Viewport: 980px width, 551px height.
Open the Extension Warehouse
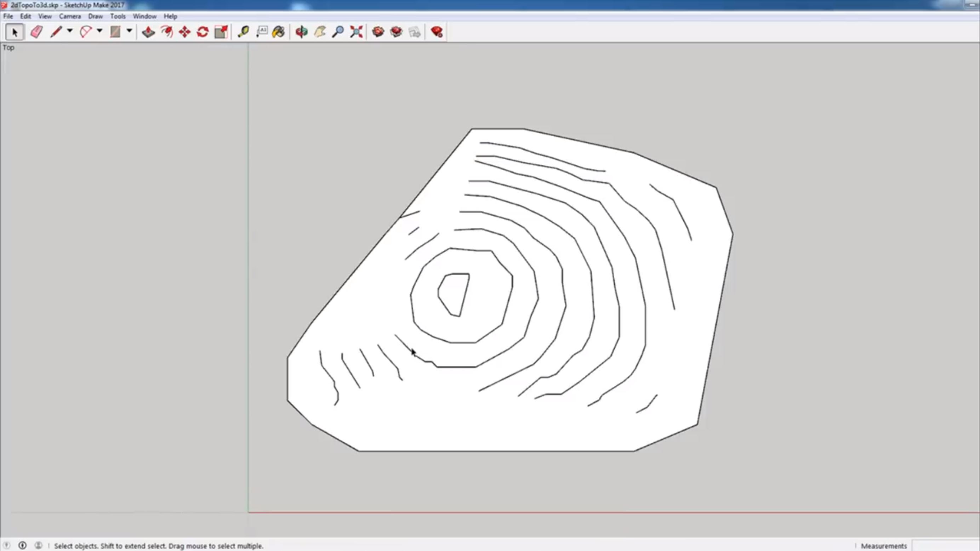click(x=397, y=32)
